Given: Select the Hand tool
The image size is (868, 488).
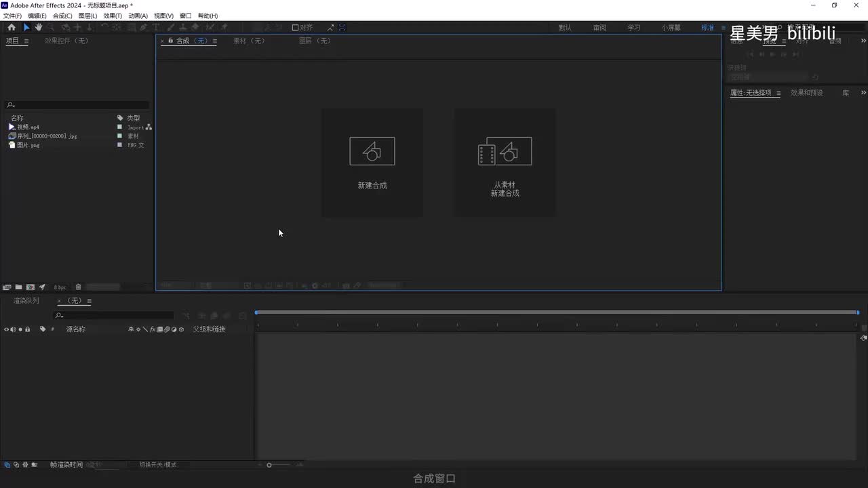Looking at the screenshot, I should [x=39, y=27].
